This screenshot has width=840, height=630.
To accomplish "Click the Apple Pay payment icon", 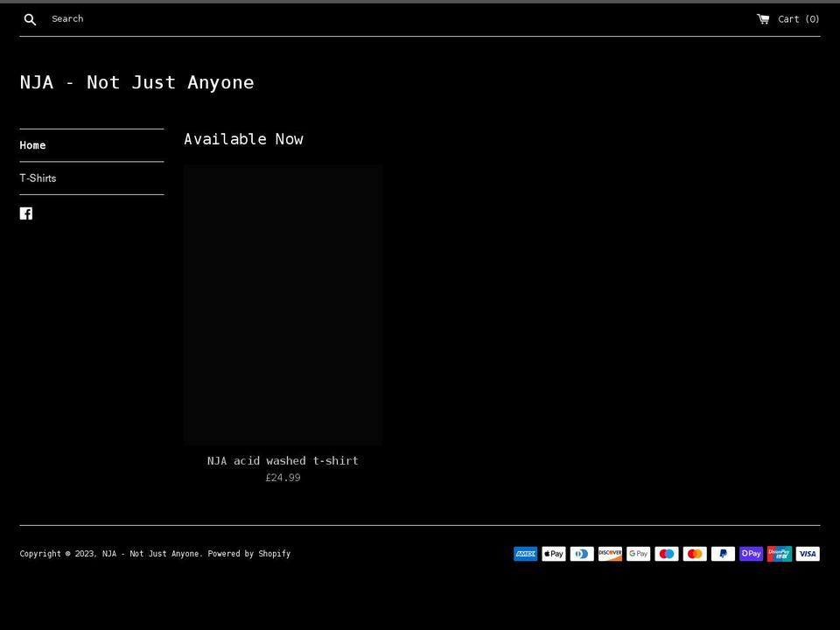I will (554, 553).
